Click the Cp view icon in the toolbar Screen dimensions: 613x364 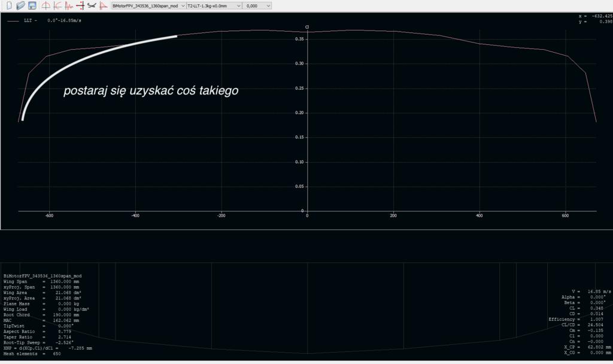[x=103, y=5]
